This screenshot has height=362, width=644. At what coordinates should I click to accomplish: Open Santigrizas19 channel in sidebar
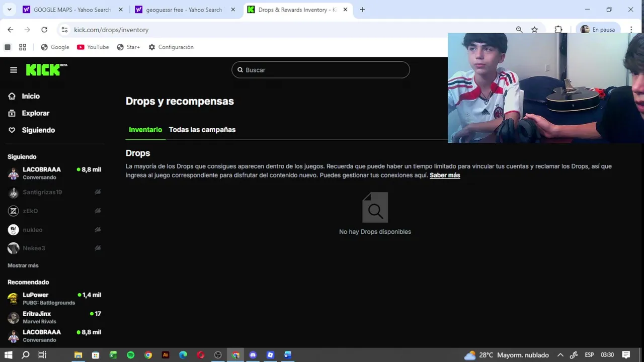point(54,192)
